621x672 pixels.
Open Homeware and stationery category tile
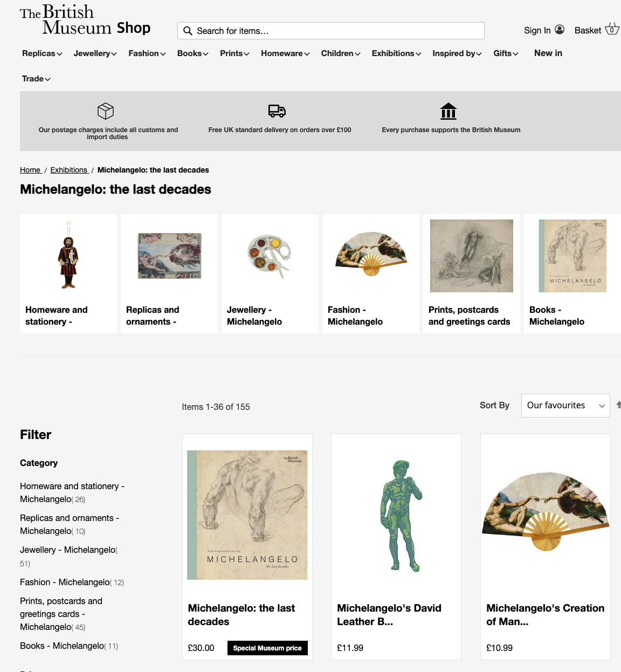(68, 273)
